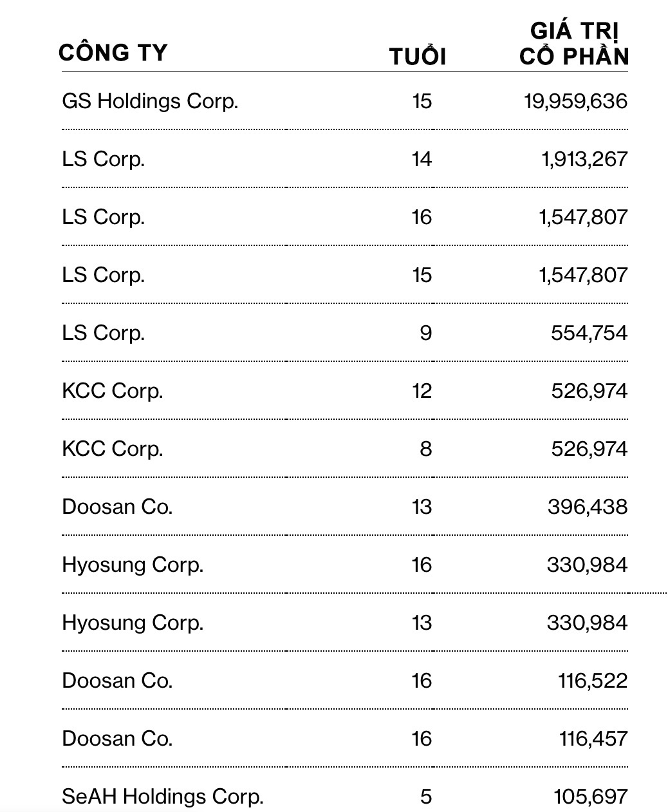Viewport: 668px width, 812px height.
Task: Click the TUỔI column header
Action: (x=418, y=57)
